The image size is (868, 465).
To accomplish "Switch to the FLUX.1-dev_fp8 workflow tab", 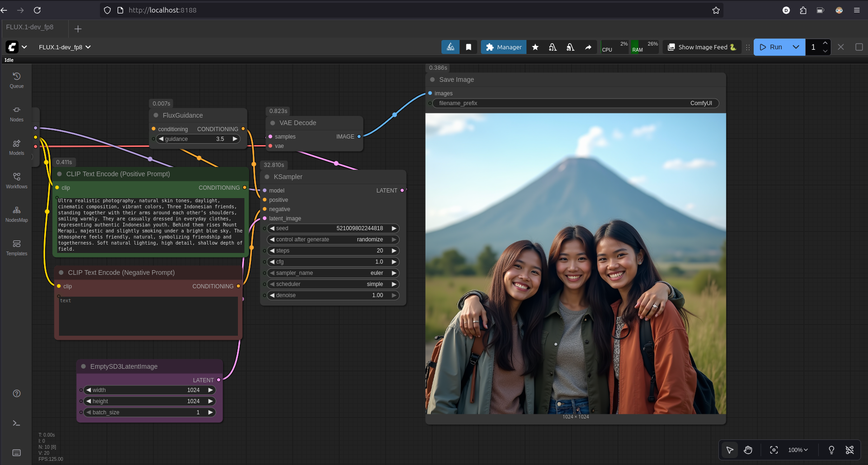I will pyautogui.click(x=30, y=27).
